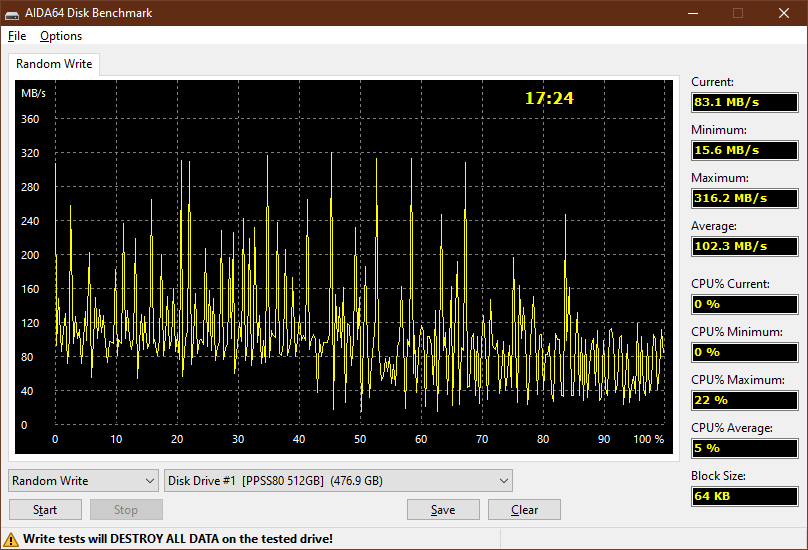808x550 pixels.
Task: Click the Clear button
Action: pos(524,510)
